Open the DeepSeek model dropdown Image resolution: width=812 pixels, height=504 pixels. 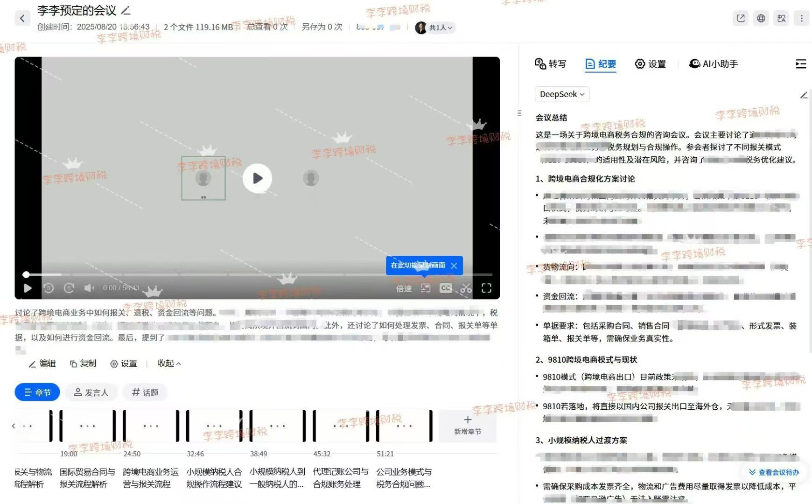pos(561,94)
